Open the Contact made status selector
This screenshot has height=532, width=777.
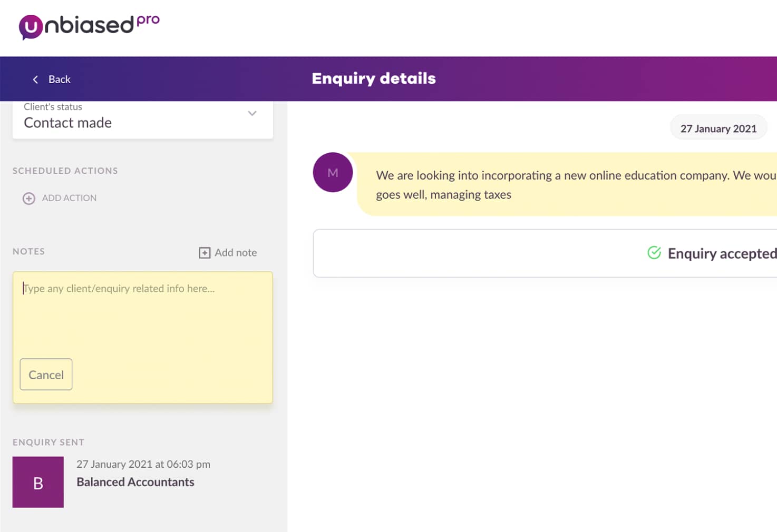142,120
